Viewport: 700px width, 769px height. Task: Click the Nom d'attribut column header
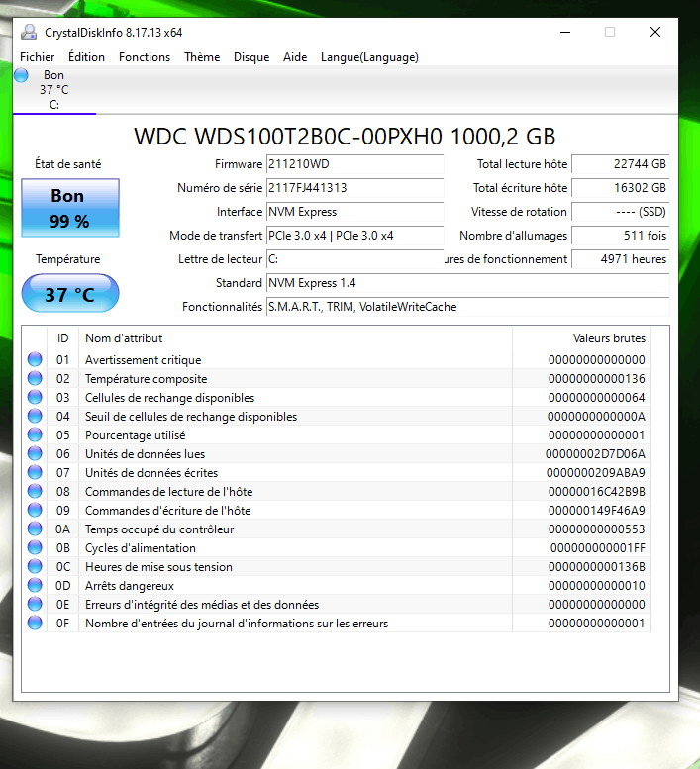(x=295, y=338)
